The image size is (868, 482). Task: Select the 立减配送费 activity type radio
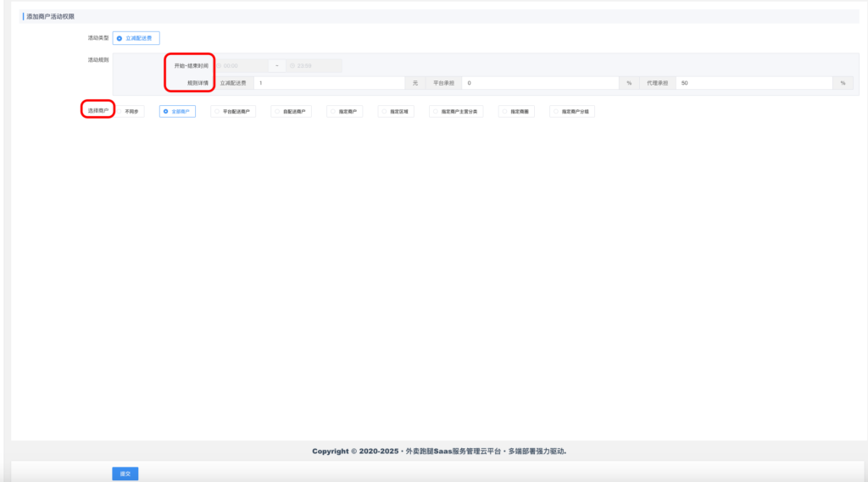tap(136, 38)
